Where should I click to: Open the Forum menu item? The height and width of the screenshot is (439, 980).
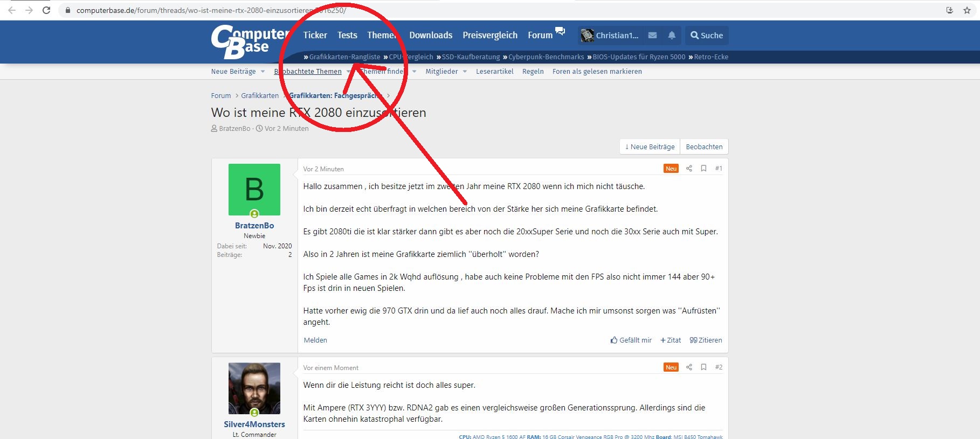[540, 36]
